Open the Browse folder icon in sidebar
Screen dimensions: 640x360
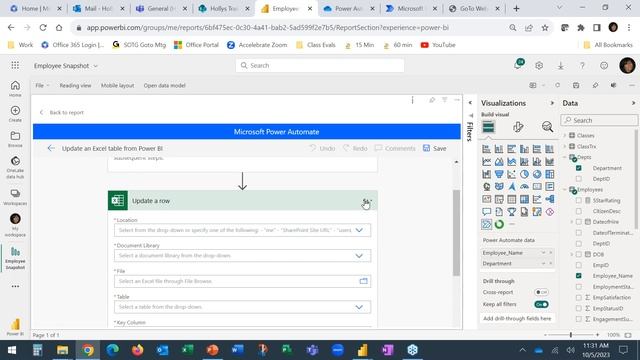coord(15,139)
